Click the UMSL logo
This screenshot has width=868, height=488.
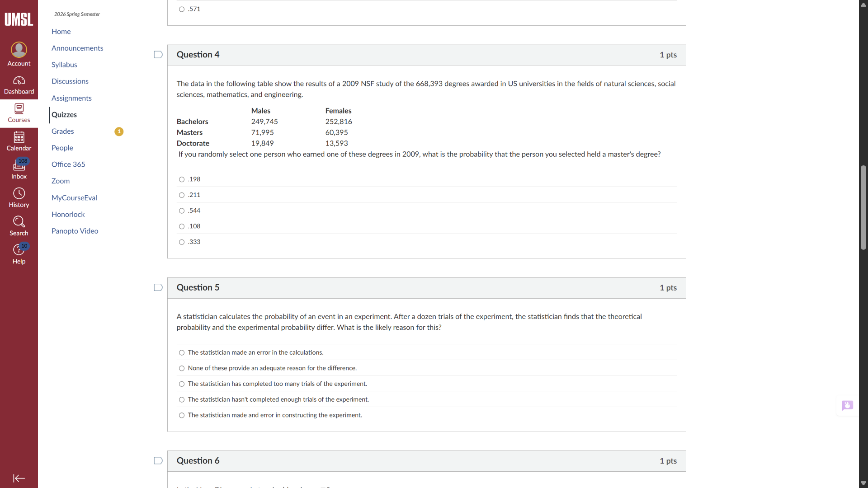point(19,19)
